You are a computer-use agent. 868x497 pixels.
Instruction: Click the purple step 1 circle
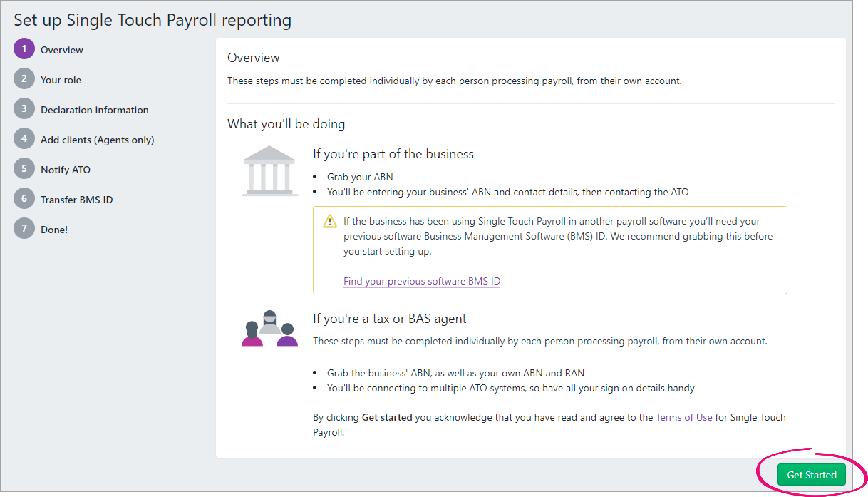pos(24,49)
